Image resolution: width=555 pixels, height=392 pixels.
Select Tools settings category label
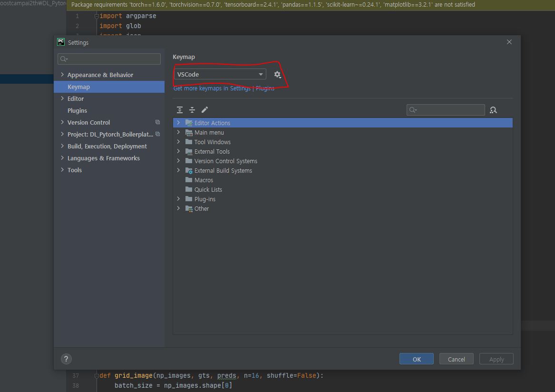pos(74,170)
